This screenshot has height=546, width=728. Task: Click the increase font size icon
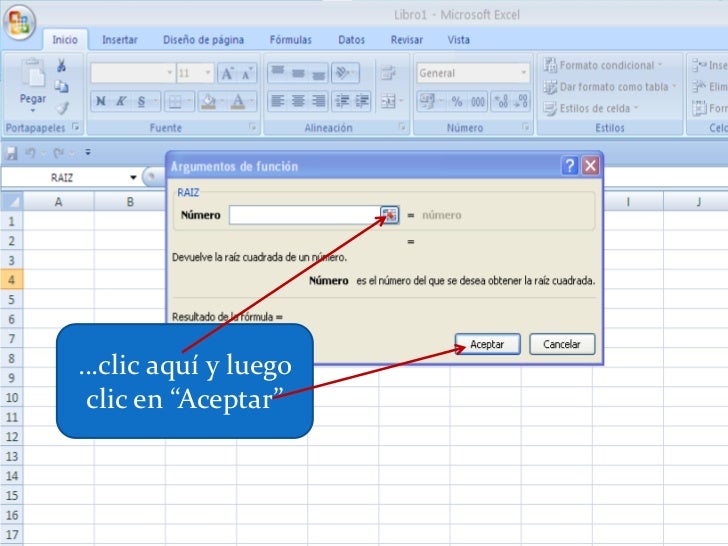tap(227, 73)
